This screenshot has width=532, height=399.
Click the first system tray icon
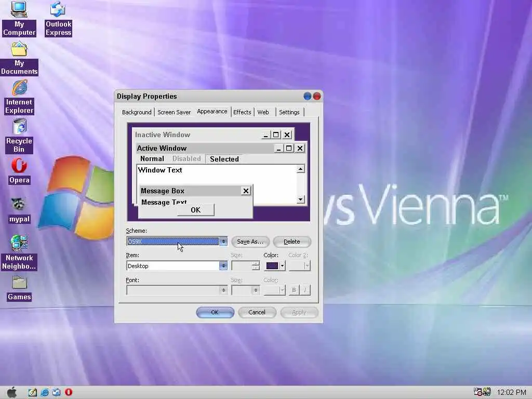[478, 392]
